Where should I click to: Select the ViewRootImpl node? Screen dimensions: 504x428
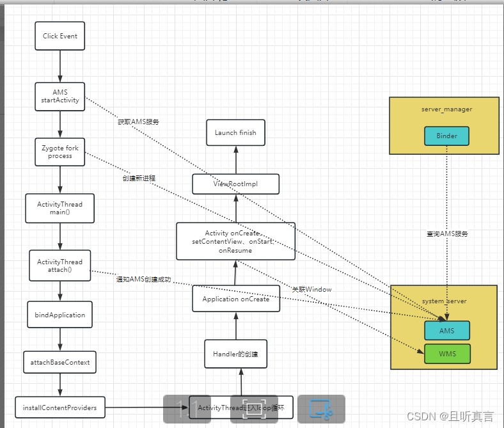235,184
